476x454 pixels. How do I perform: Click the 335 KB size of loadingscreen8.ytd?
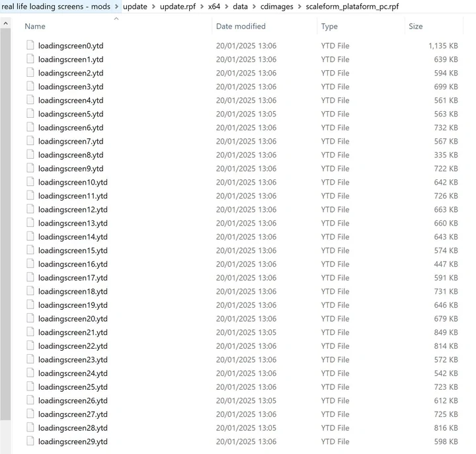click(x=446, y=155)
